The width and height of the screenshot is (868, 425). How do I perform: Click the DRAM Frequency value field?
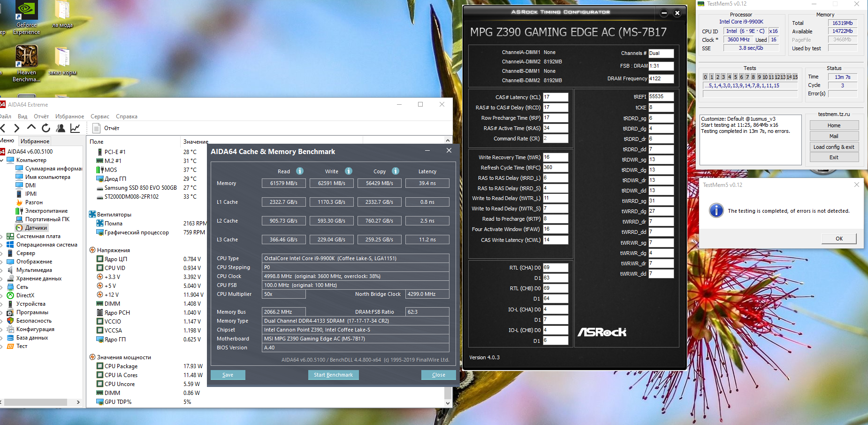tap(661, 79)
